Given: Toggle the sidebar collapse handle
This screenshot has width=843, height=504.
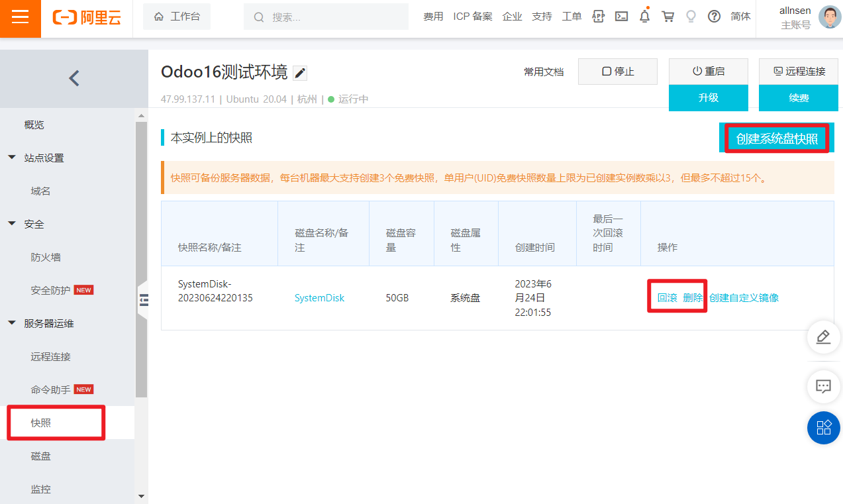Looking at the screenshot, I should click(x=144, y=300).
